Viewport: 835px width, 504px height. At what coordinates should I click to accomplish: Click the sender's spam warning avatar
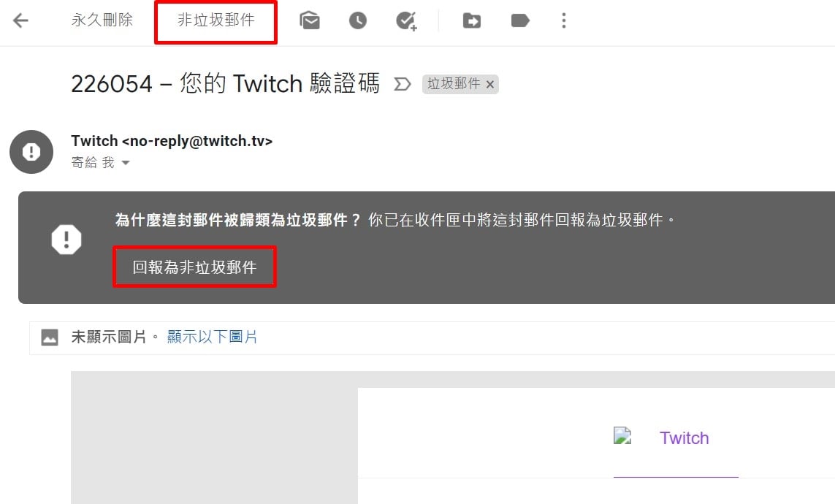click(x=31, y=152)
